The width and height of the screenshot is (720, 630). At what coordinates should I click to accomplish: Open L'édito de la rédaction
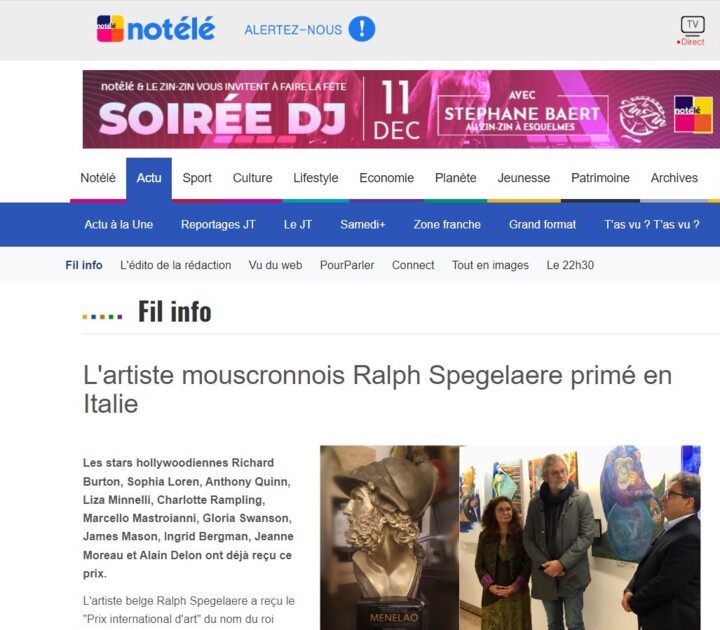[x=175, y=265]
